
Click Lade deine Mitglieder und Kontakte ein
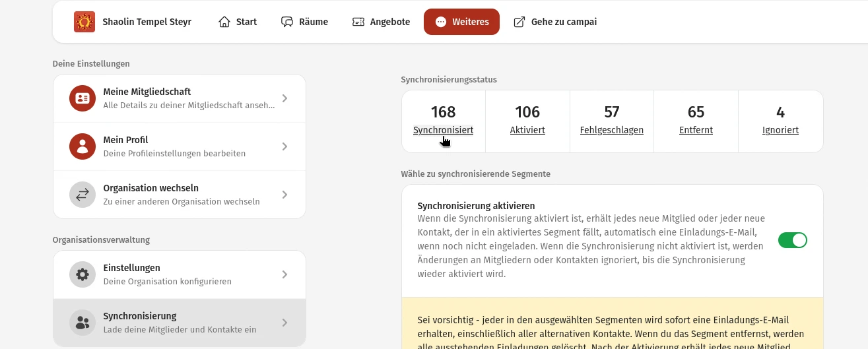[180, 329]
